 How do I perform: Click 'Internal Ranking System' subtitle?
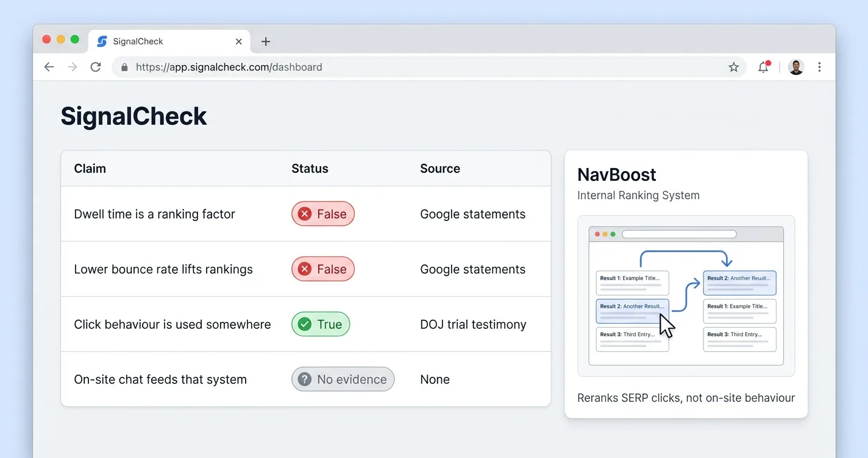pos(638,196)
